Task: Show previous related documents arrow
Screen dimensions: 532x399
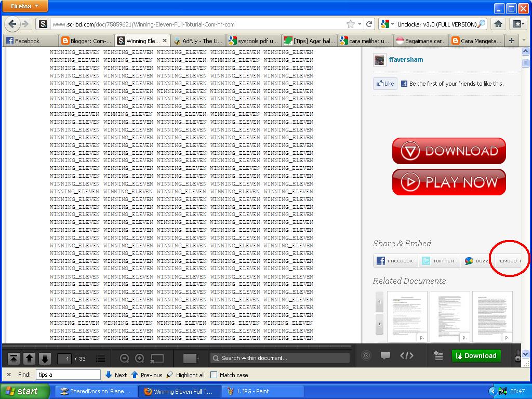Action: pyautogui.click(x=379, y=302)
